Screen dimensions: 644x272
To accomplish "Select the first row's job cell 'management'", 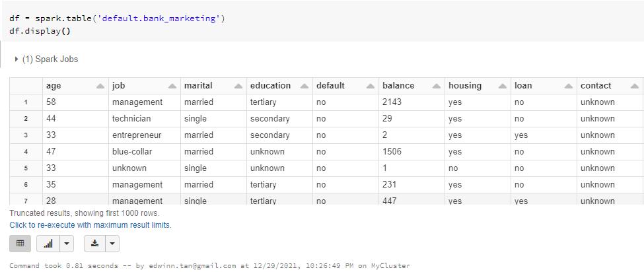I will [137, 102].
